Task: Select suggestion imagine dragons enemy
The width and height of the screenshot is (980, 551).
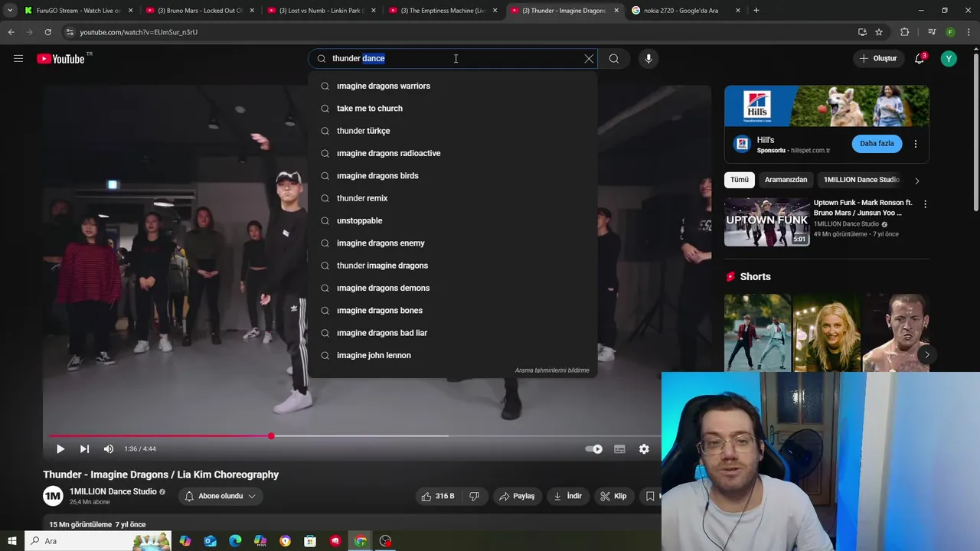Action: tap(452, 243)
